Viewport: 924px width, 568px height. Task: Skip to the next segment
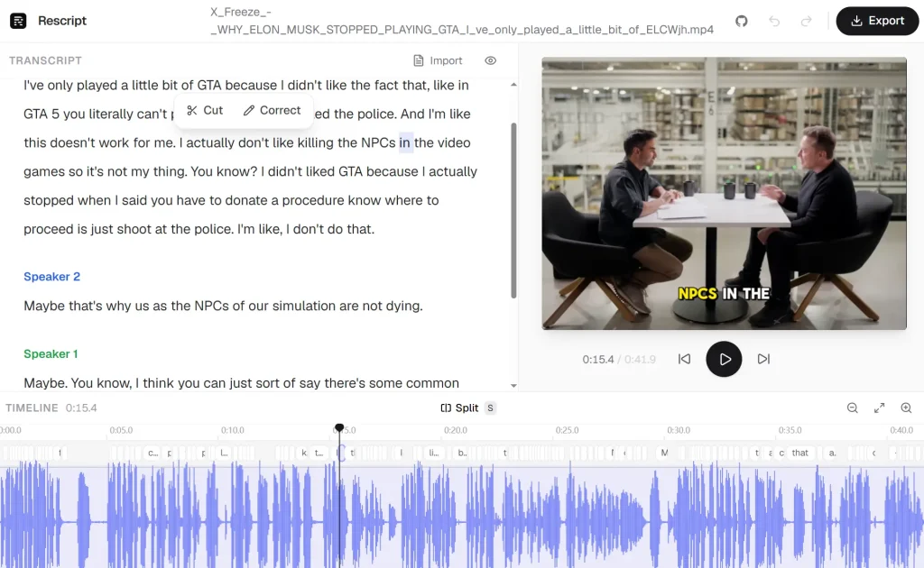(x=763, y=359)
